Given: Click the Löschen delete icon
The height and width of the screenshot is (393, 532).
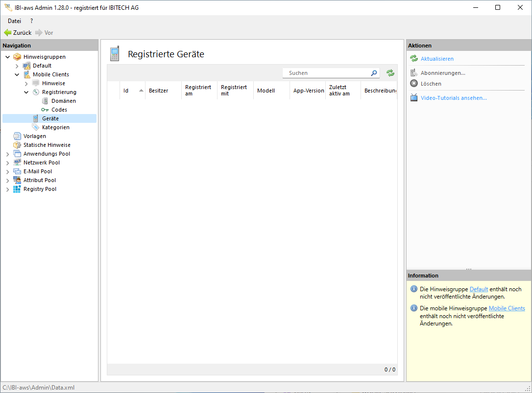Looking at the screenshot, I should pos(414,84).
